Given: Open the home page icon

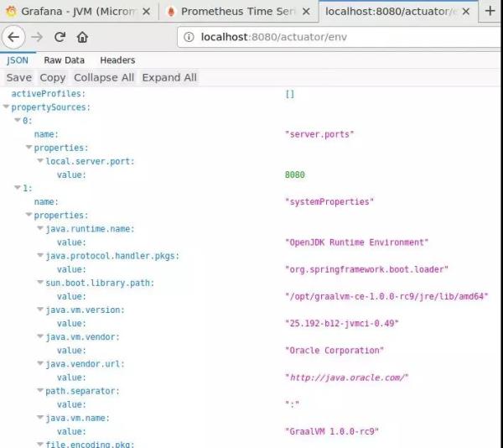Looking at the screenshot, I should click(x=82, y=37).
